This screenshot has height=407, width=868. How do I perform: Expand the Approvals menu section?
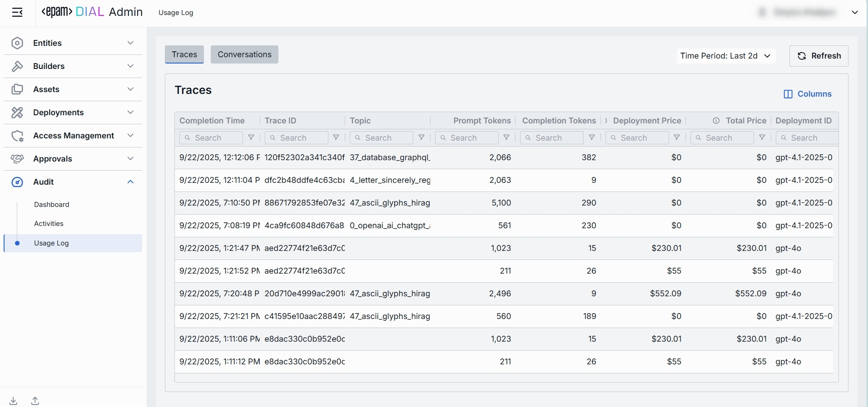130,159
